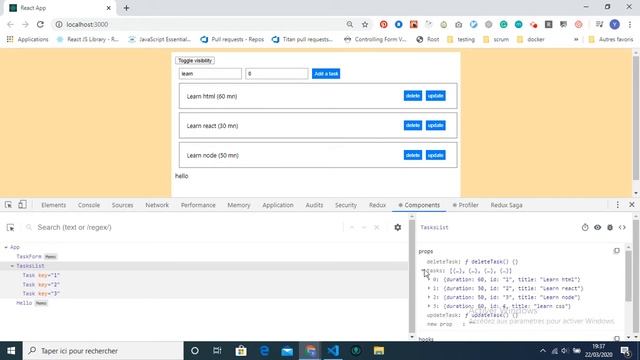Click the component picker icon beside search
The height and width of the screenshot is (360, 640).
click(11, 227)
